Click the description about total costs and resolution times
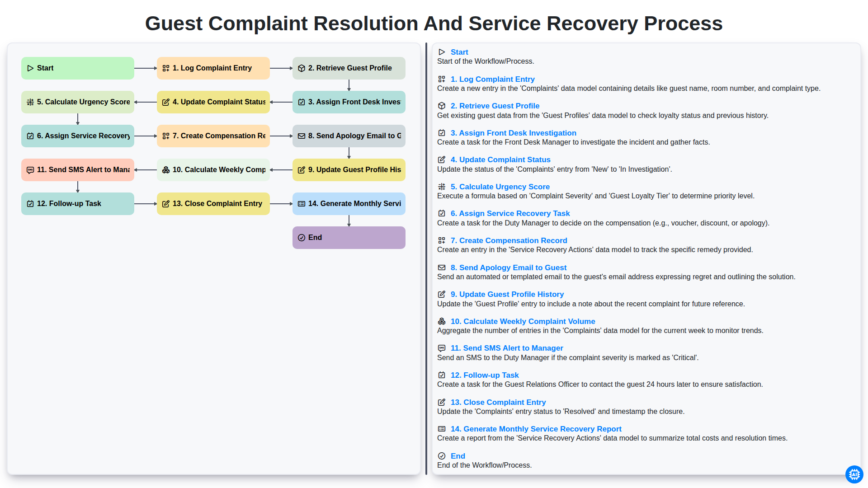Image resolution: width=868 pixels, height=488 pixels. [x=612, y=438]
